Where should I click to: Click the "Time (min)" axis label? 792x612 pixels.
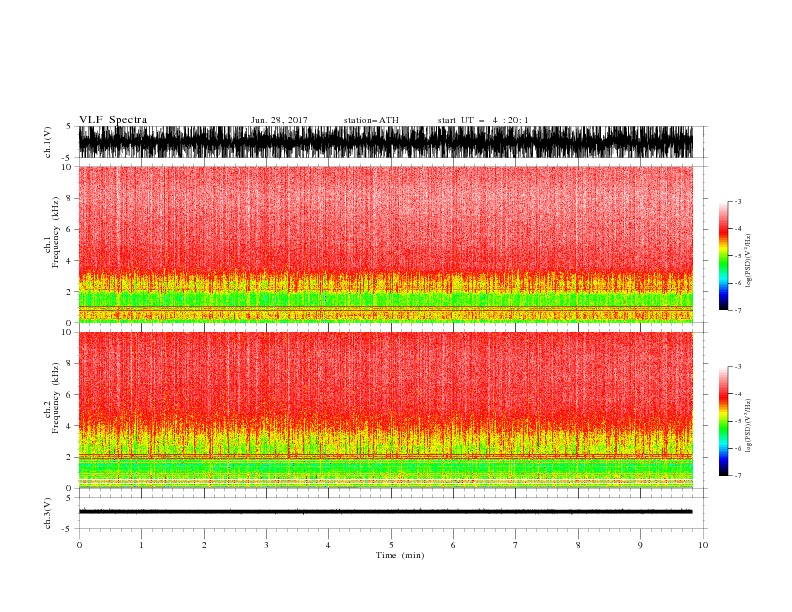coord(400,555)
